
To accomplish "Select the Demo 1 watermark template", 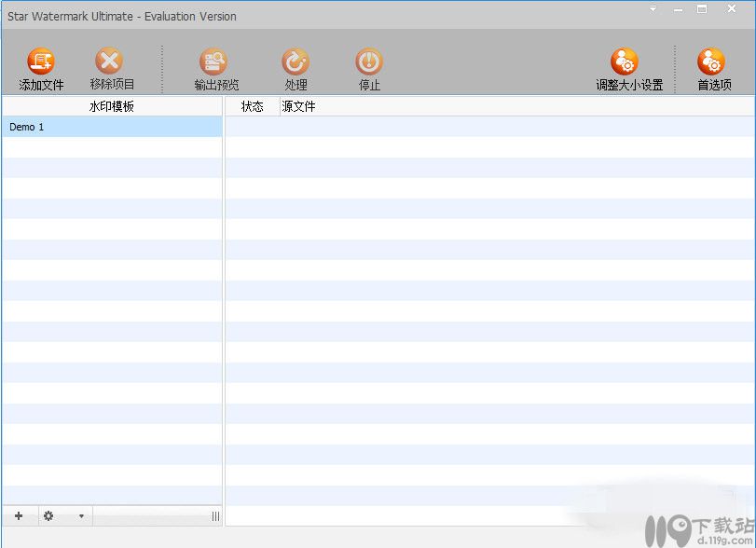I will 112,127.
